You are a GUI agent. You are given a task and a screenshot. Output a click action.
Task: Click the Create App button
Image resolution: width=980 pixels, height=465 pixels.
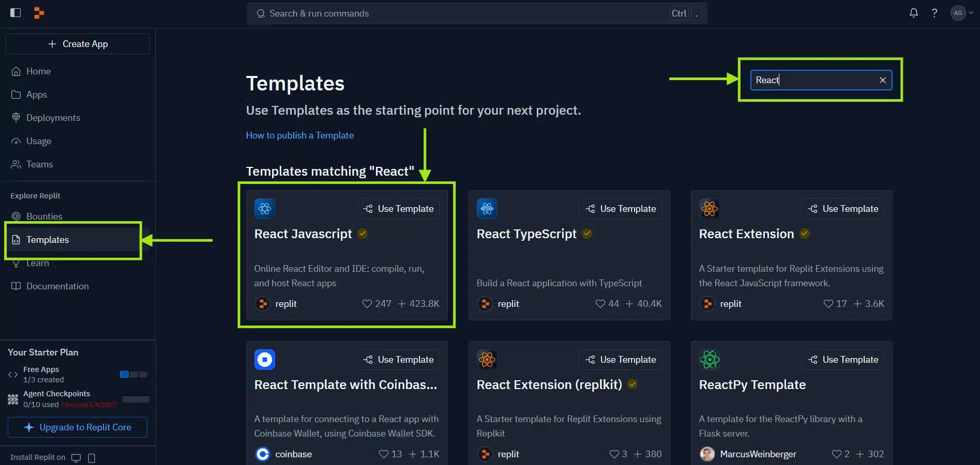pos(78,44)
